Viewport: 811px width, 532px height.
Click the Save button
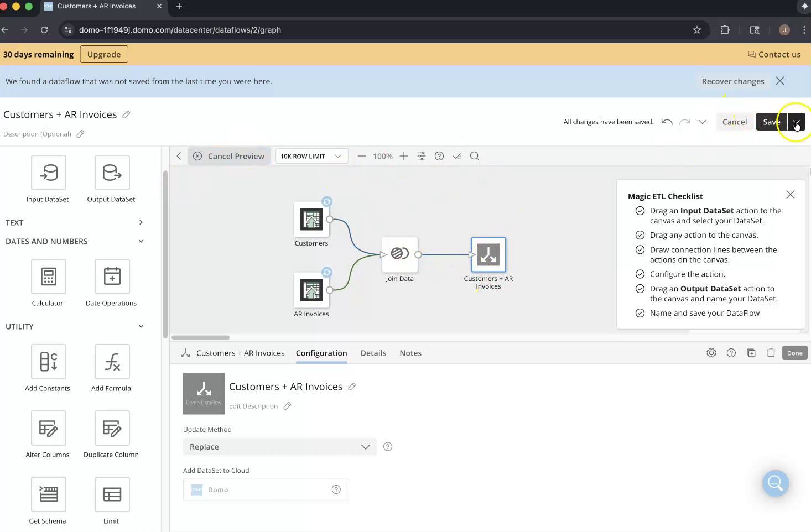pyautogui.click(x=772, y=122)
